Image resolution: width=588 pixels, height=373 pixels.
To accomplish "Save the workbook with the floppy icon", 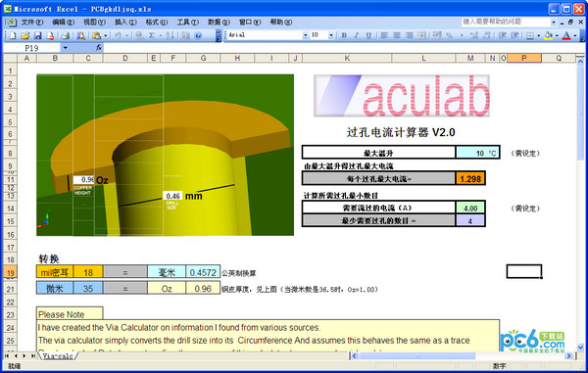I will (x=37, y=35).
